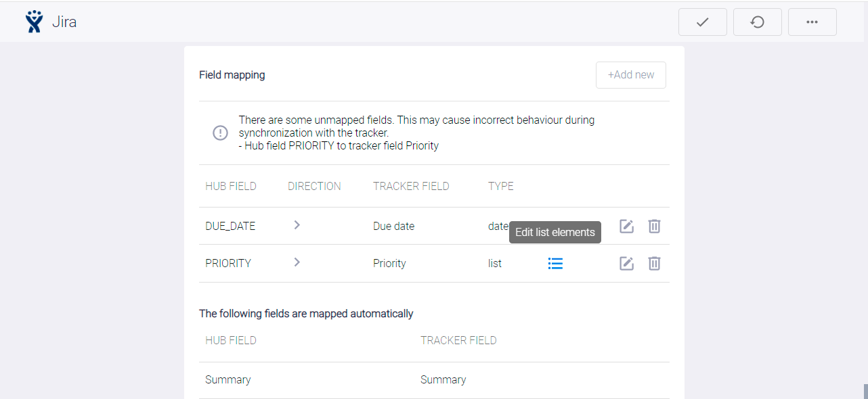
Task: Click the TRACKER FIELD header beside DIRECTION
Action: coord(411,186)
